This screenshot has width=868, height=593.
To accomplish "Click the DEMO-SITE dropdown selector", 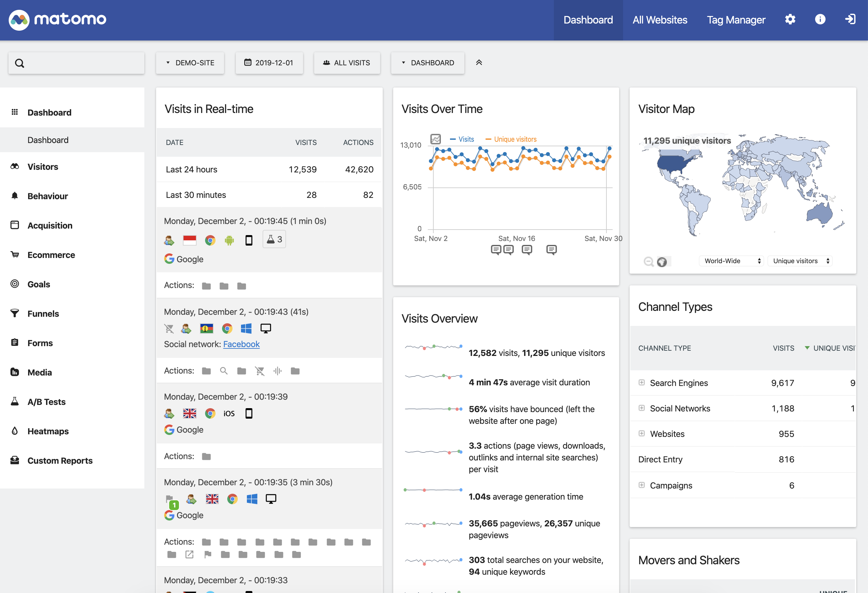I will [191, 63].
